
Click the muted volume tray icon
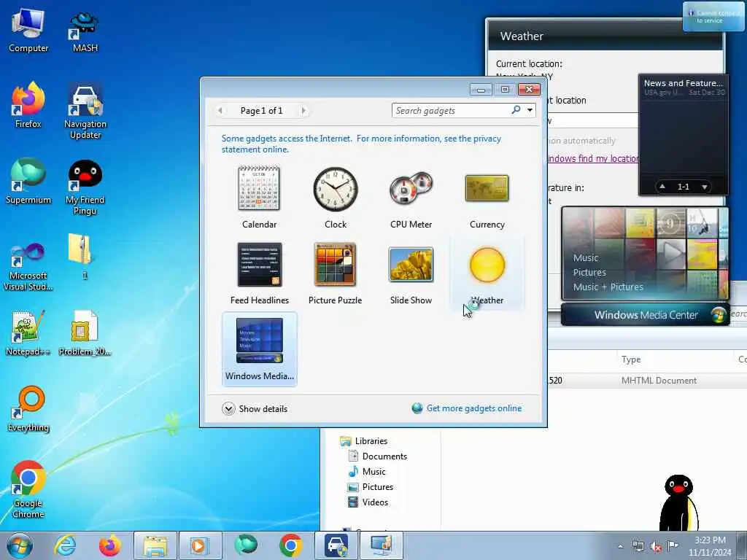tap(656, 547)
